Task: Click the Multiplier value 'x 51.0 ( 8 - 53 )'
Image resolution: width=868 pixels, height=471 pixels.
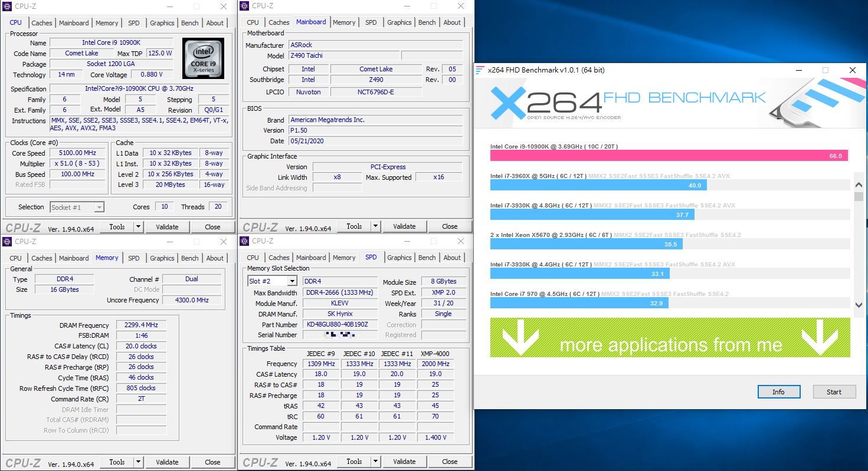Action: click(78, 164)
